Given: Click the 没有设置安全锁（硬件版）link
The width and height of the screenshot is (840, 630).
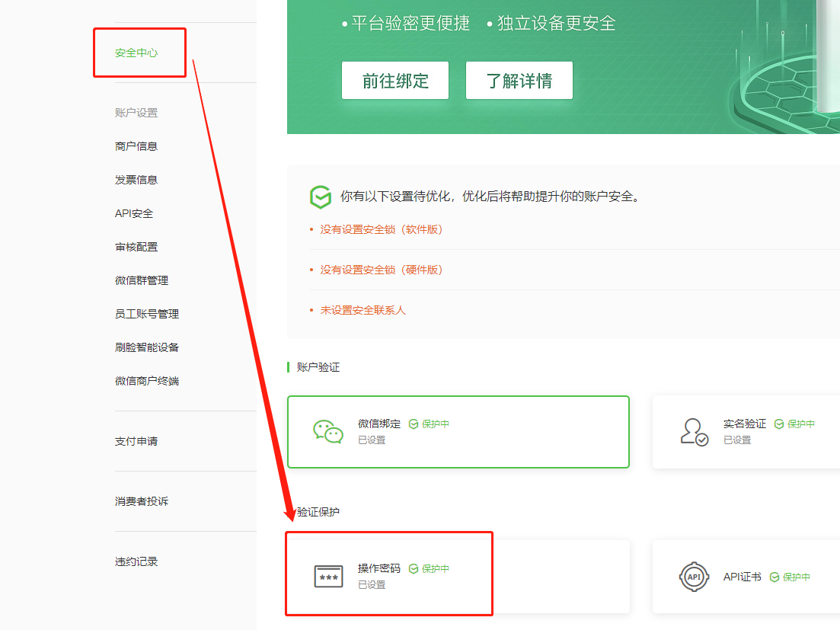Looking at the screenshot, I should point(381,270).
